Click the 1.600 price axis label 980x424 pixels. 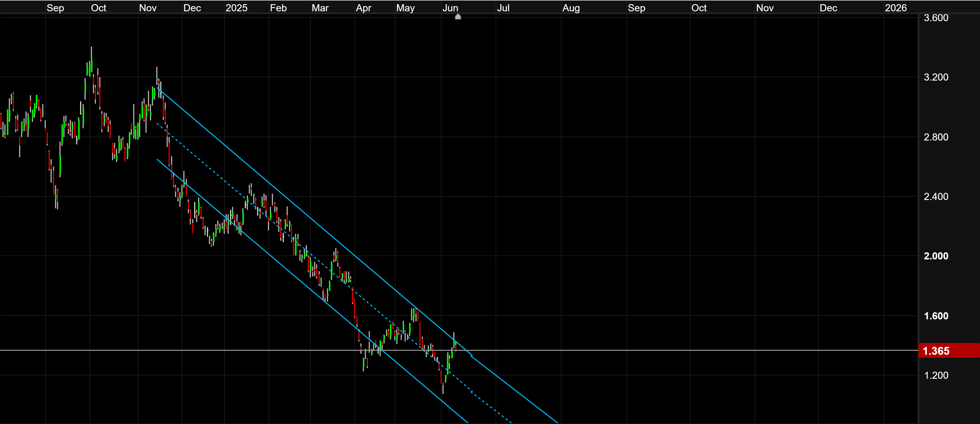[936, 316]
